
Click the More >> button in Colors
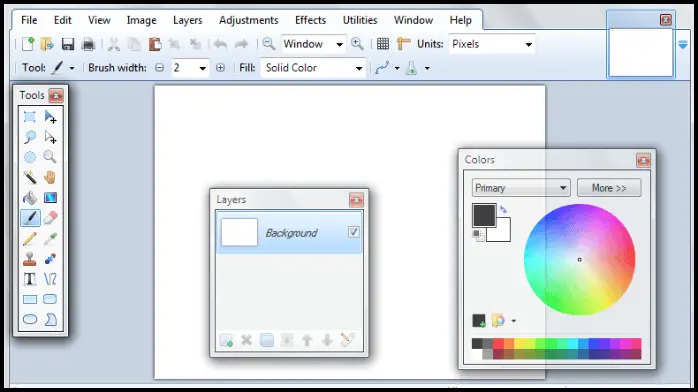click(x=609, y=188)
